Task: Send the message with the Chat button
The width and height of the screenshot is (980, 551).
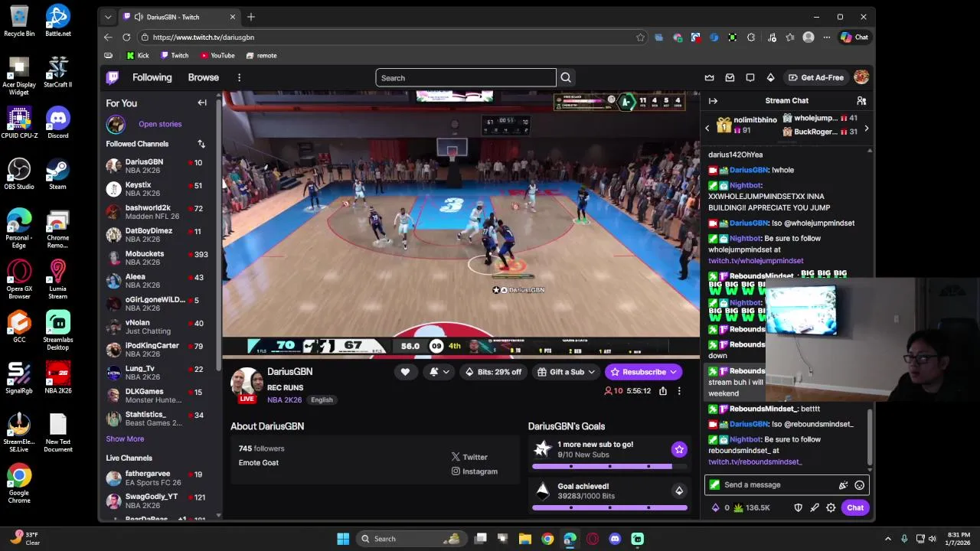Action: click(x=855, y=507)
